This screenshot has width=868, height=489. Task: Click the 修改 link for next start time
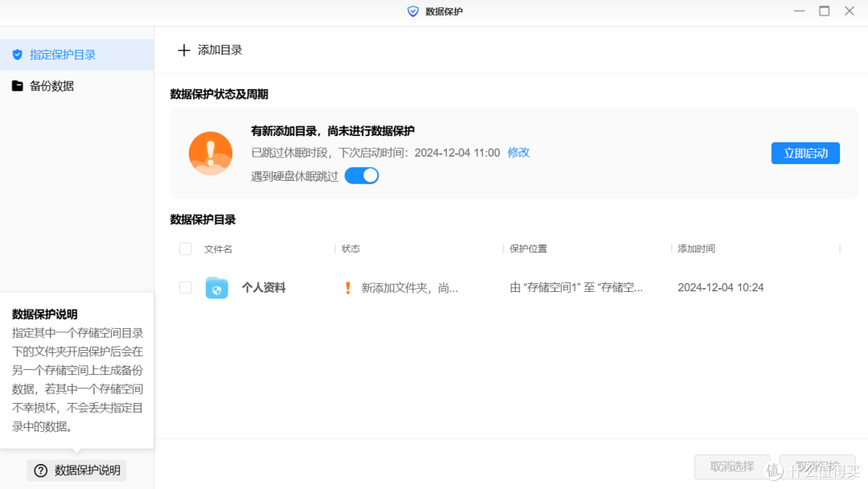518,152
